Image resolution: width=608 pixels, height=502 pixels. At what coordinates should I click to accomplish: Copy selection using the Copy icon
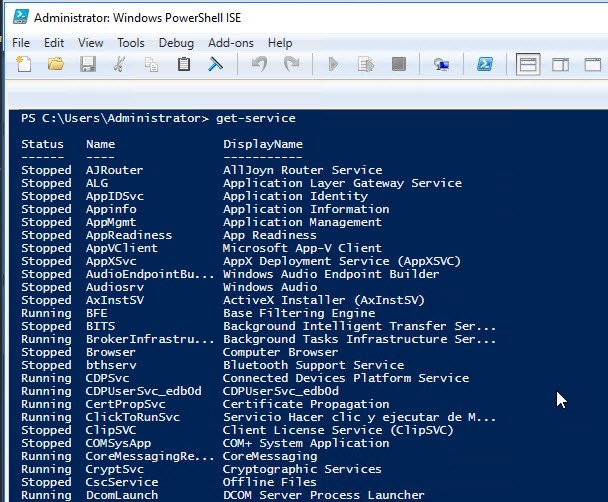pyautogui.click(x=151, y=64)
